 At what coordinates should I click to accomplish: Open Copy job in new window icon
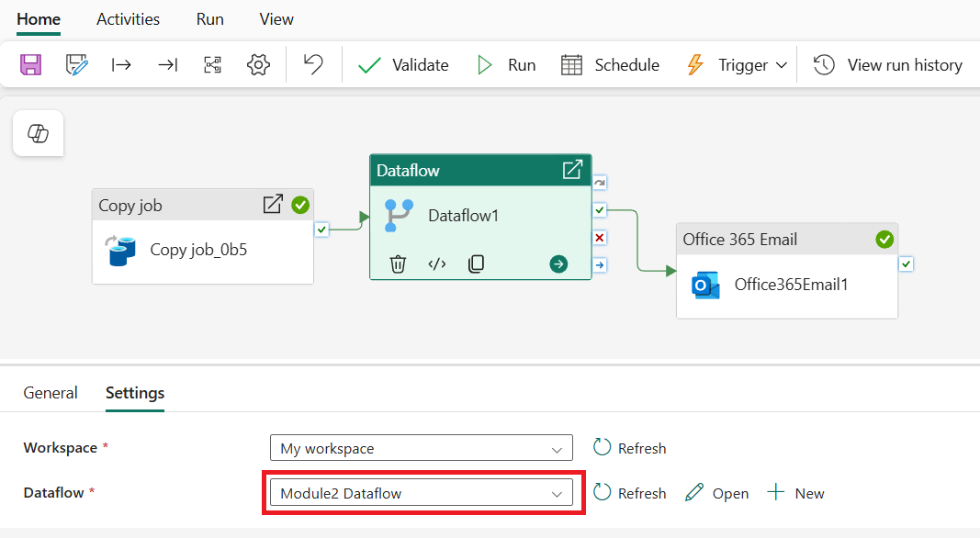tap(273, 205)
